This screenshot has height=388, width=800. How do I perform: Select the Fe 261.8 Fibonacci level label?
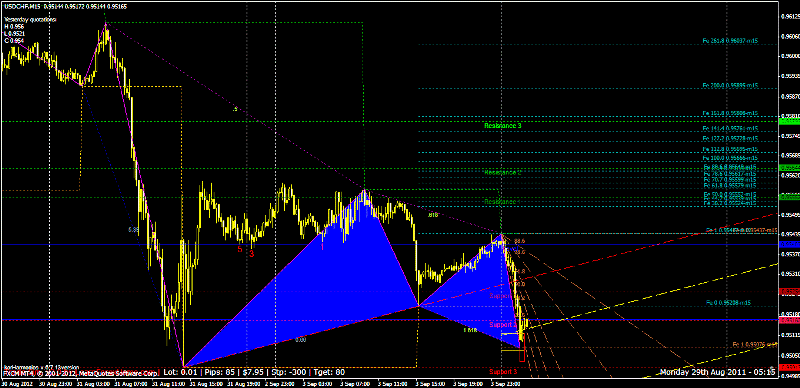coord(729,40)
